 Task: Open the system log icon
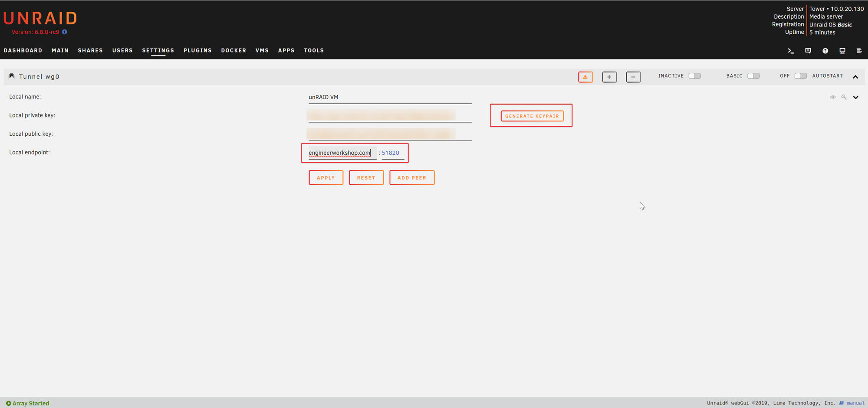(859, 51)
